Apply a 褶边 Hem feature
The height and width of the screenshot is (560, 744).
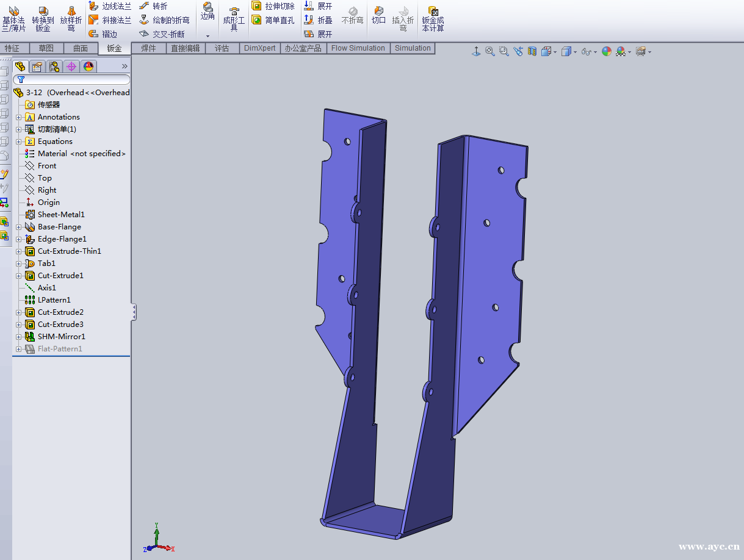coord(104,33)
